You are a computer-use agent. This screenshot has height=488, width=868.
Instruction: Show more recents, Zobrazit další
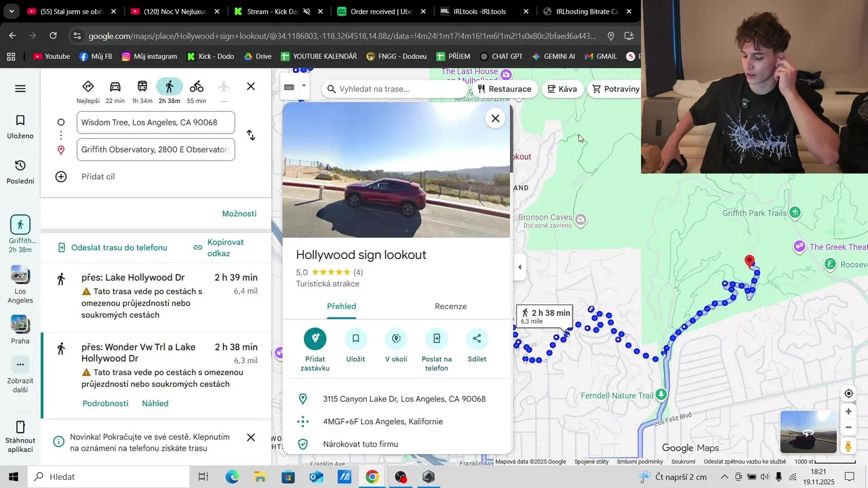point(20,374)
